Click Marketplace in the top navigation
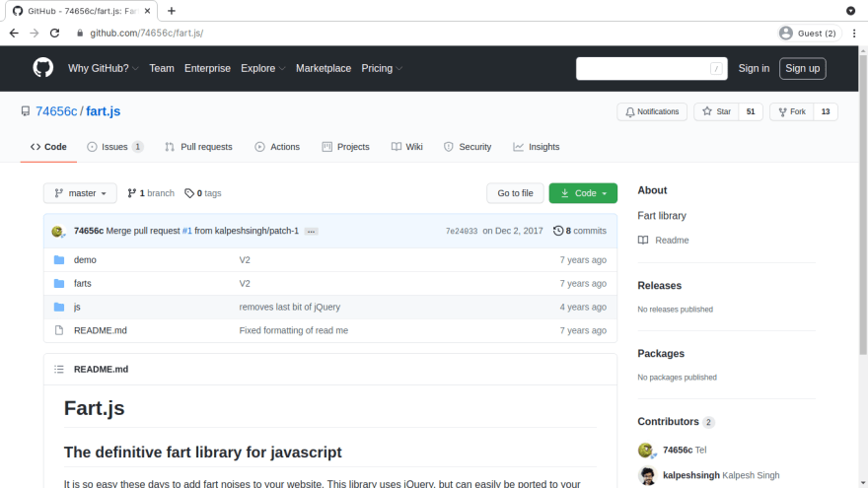 click(324, 68)
